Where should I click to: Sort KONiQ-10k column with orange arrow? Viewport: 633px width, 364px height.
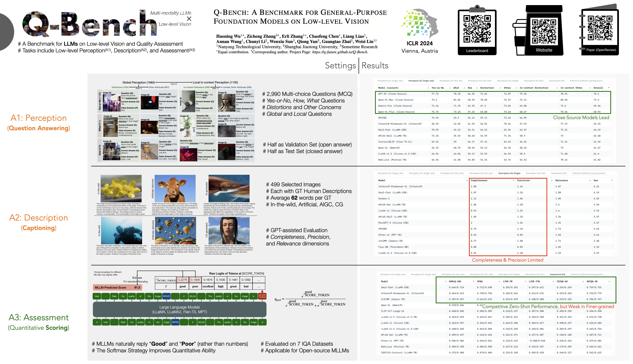click(473, 281)
